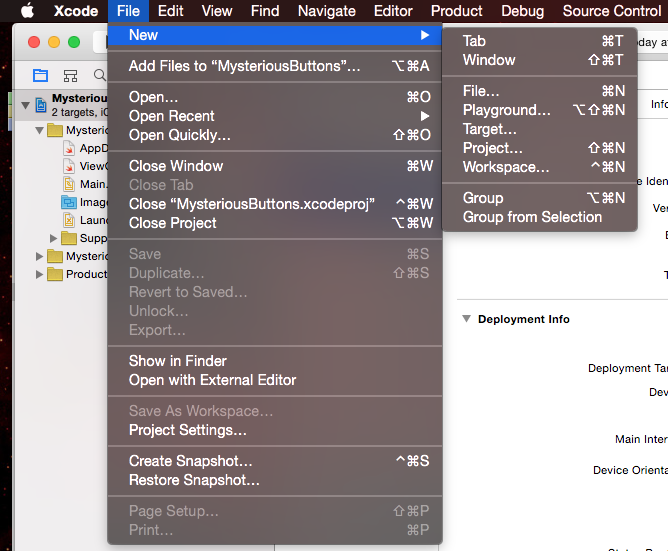Choose Close Window menu item
Viewport: 668px width, 551px height.
coord(275,166)
